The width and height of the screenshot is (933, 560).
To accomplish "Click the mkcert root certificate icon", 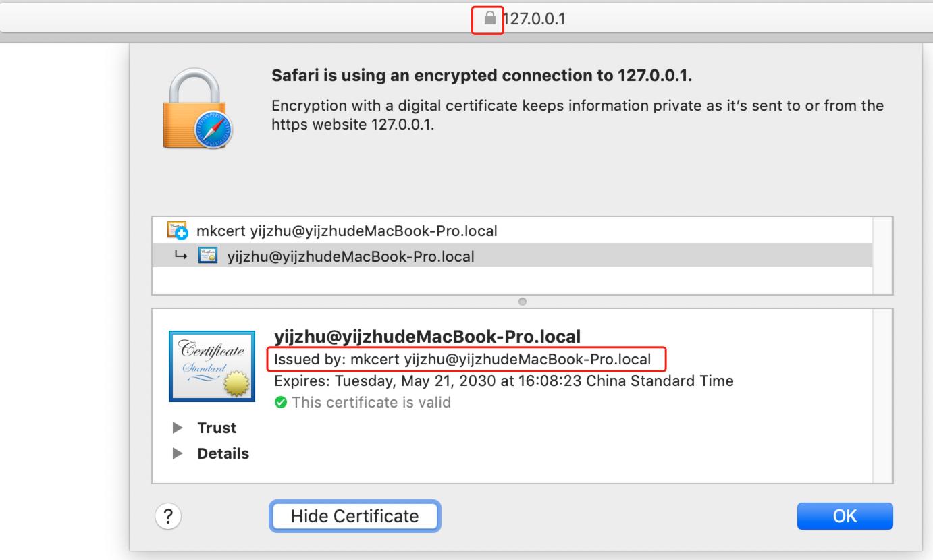I will 177,231.
